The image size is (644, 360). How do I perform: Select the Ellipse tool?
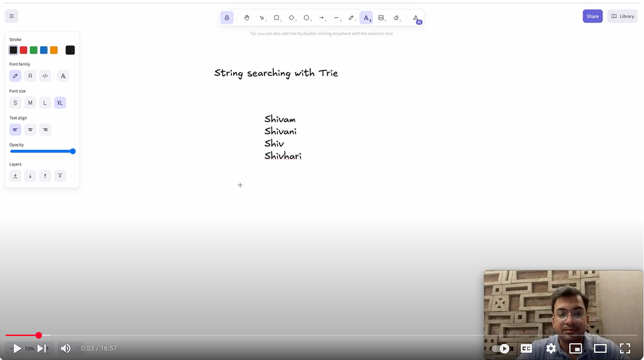(x=307, y=17)
